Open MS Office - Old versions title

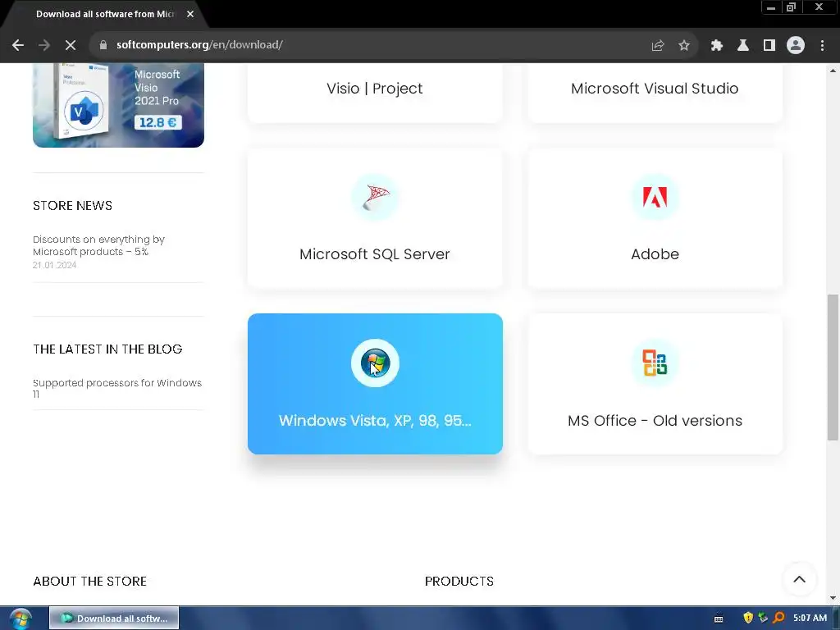(x=655, y=421)
